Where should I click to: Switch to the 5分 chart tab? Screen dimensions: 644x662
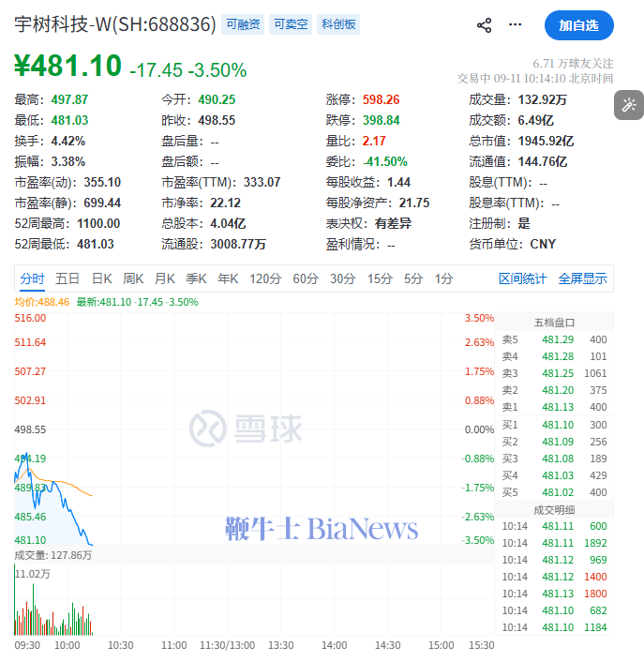click(x=413, y=278)
